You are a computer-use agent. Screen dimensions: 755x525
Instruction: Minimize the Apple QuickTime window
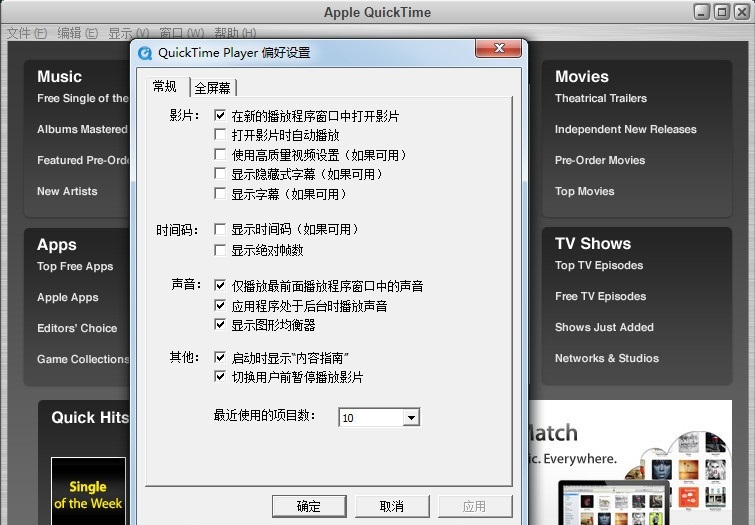[702, 12]
